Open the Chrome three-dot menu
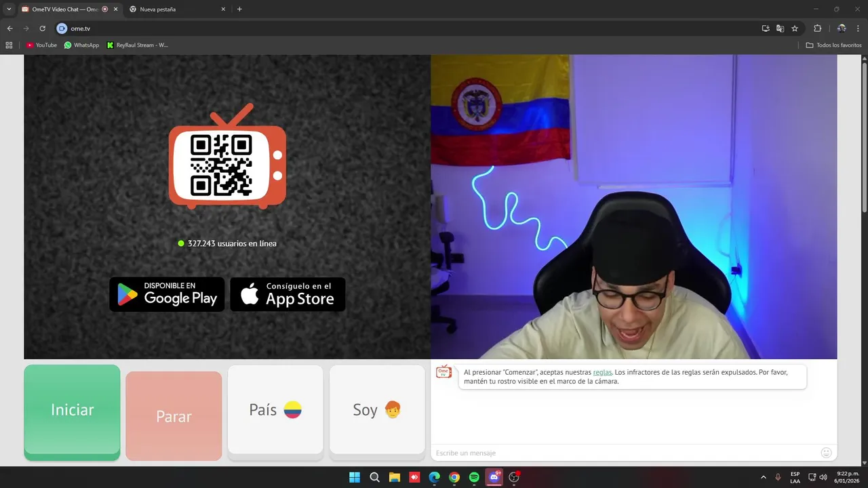The image size is (868, 488). click(x=859, y=28)
